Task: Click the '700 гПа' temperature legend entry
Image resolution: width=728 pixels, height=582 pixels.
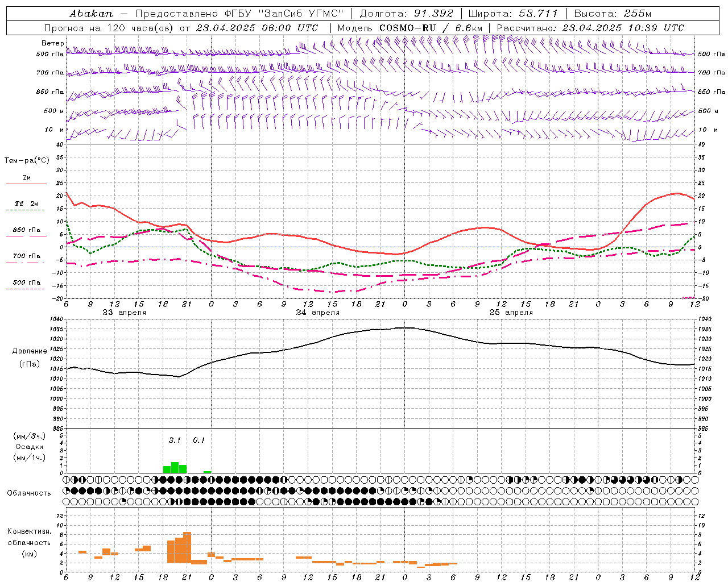Action: [27, 256]
